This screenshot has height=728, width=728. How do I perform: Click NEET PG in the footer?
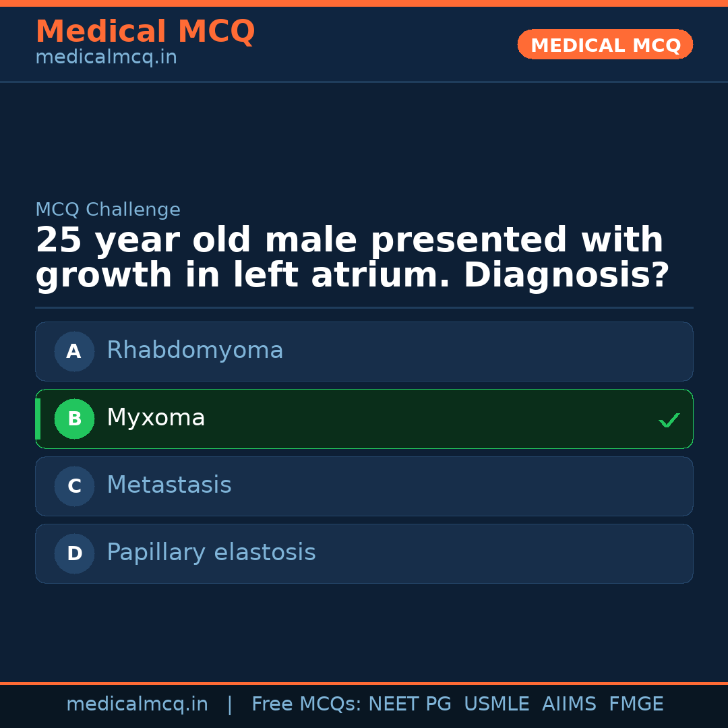pyautogui.click(x=410, y=704)
